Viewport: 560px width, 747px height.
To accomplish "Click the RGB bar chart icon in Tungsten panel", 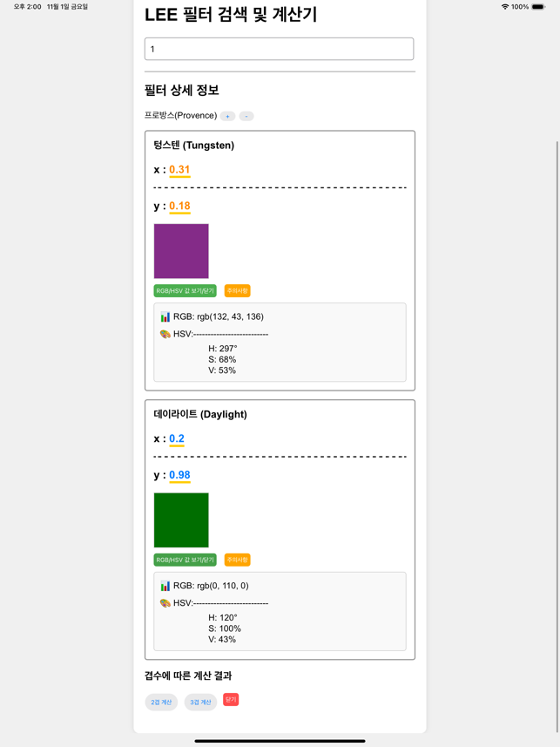I will (x=165, y=316).
